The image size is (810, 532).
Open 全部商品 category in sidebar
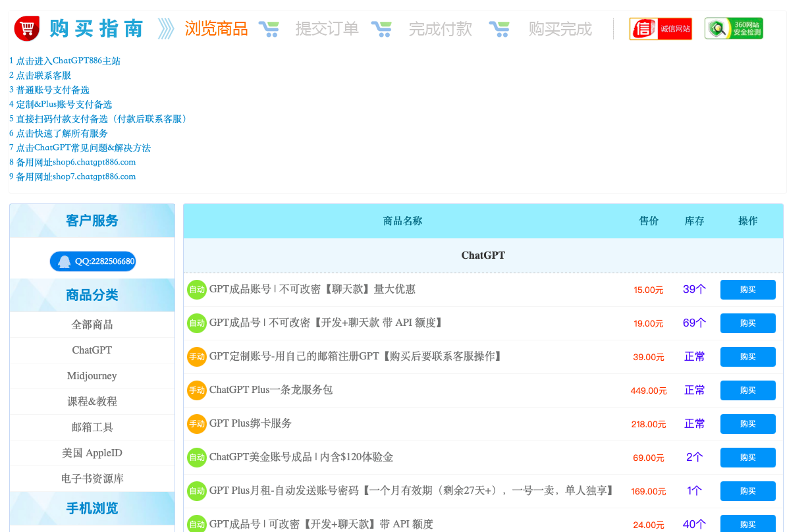click(92, 324)
